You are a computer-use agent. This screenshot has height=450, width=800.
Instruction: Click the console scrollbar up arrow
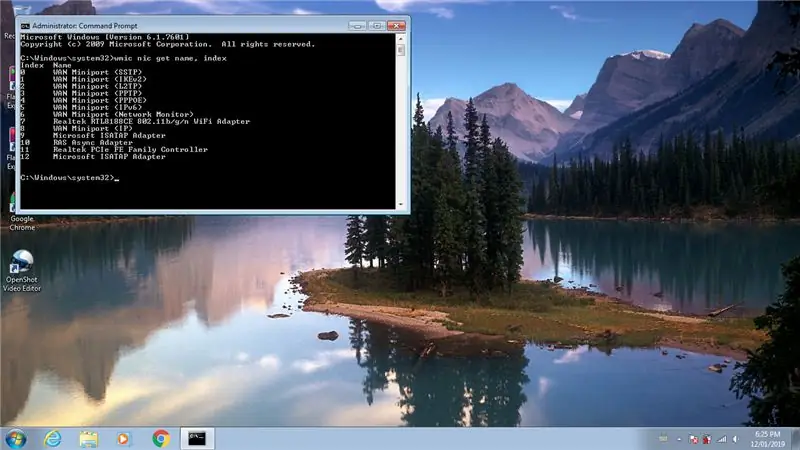pos(401,38)
